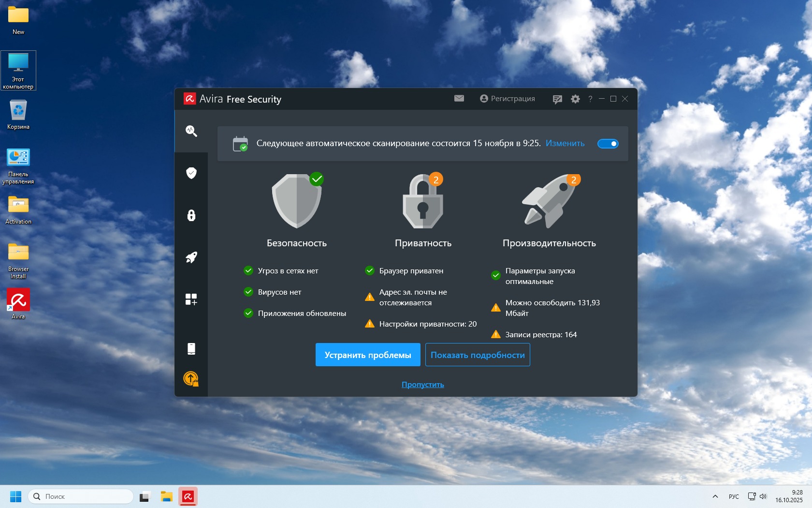Select the Этот компьютер desktop icon
This screenshot has height=508, width=812.
(18, 71)
